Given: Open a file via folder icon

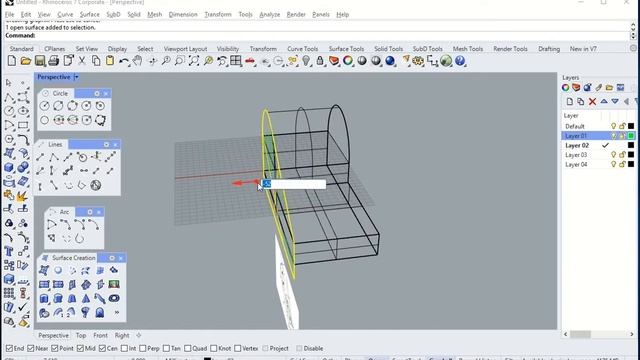Looking at the screenshot, I should pyautogui.click(x=26, y=61).
